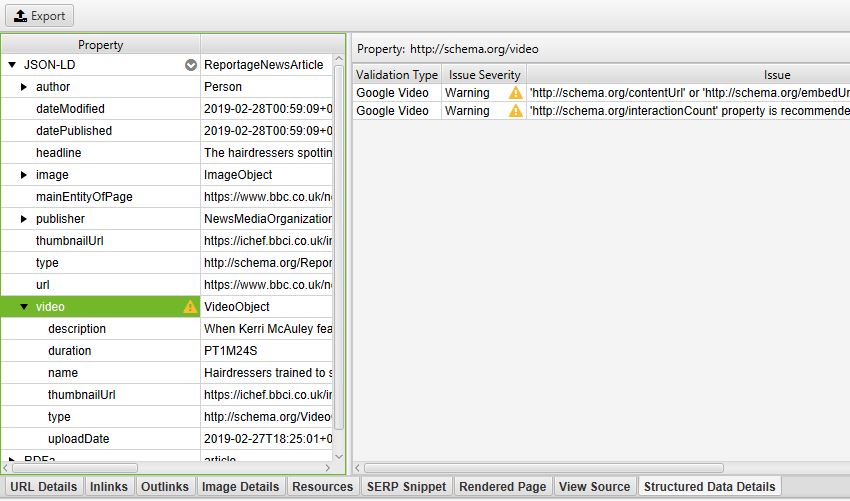Click the JSON-LD circular dropdown arrow icon
Viewport: 850px width, 501px height.
tap(191, 65)
